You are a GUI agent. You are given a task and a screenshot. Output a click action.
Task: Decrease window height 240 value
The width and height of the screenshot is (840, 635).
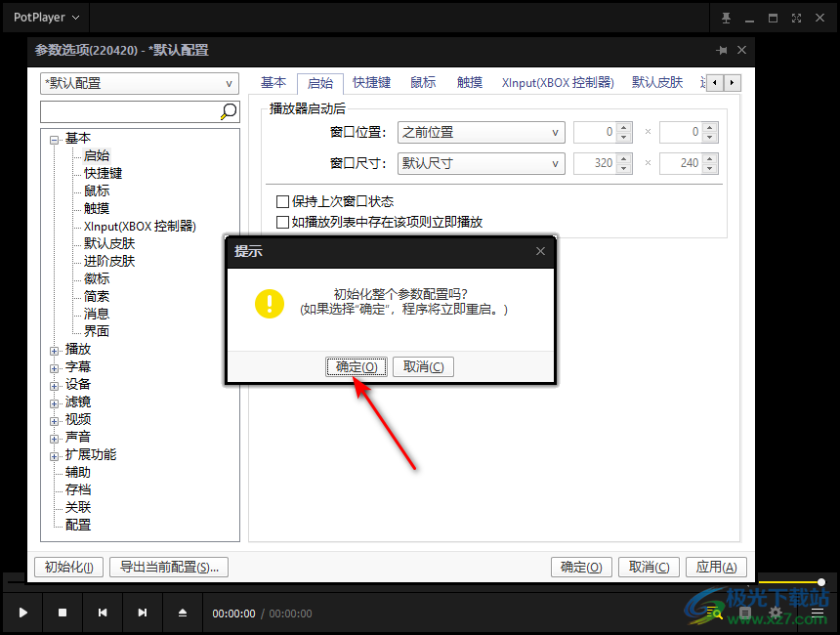[710, 168]
